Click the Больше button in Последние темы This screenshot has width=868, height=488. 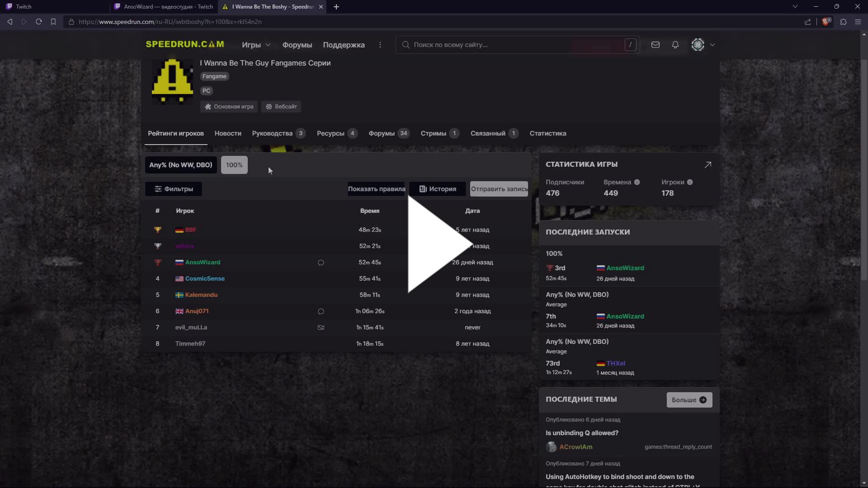pyautogui.click(x=689, y=400)
